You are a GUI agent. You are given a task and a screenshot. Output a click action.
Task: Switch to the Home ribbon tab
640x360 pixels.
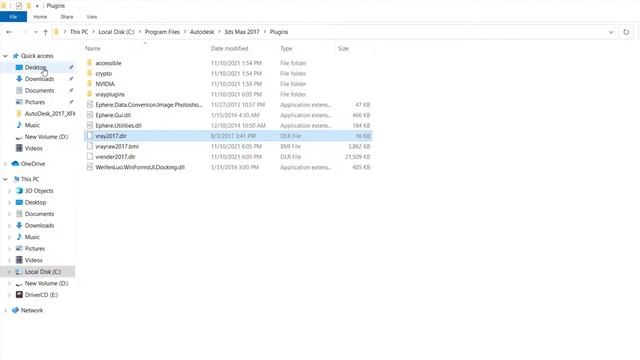40,17
